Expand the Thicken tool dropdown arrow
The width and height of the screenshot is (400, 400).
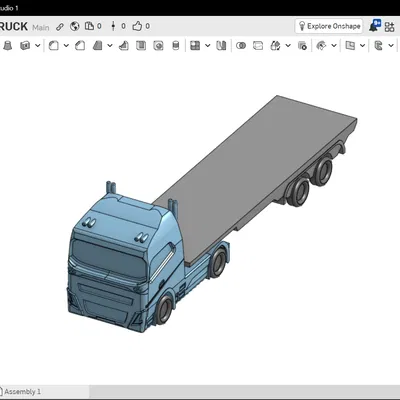[38, 45]
